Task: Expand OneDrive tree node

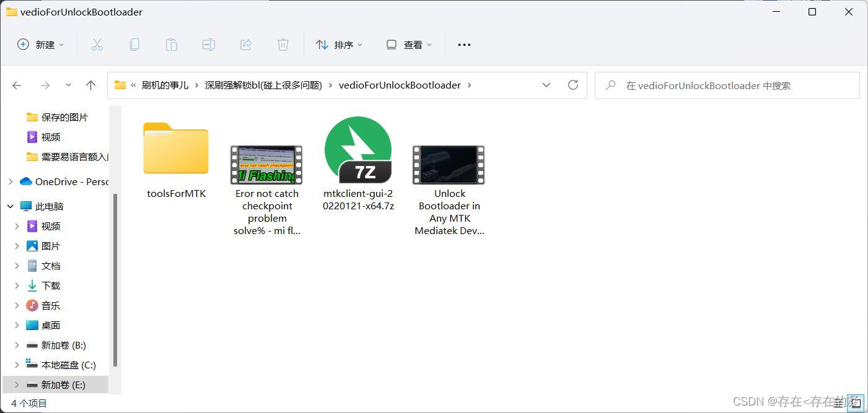Action: [x=11, y=181]
